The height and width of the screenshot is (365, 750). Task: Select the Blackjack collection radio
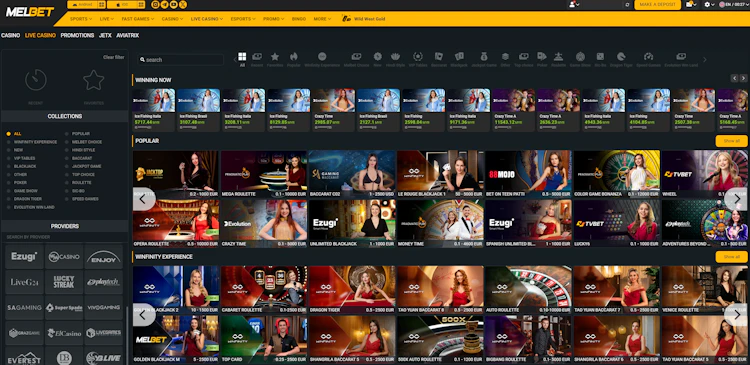9,166
